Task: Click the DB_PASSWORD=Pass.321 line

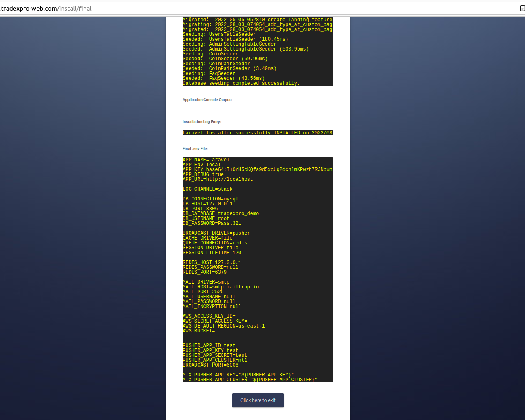Action: [212, 223]
